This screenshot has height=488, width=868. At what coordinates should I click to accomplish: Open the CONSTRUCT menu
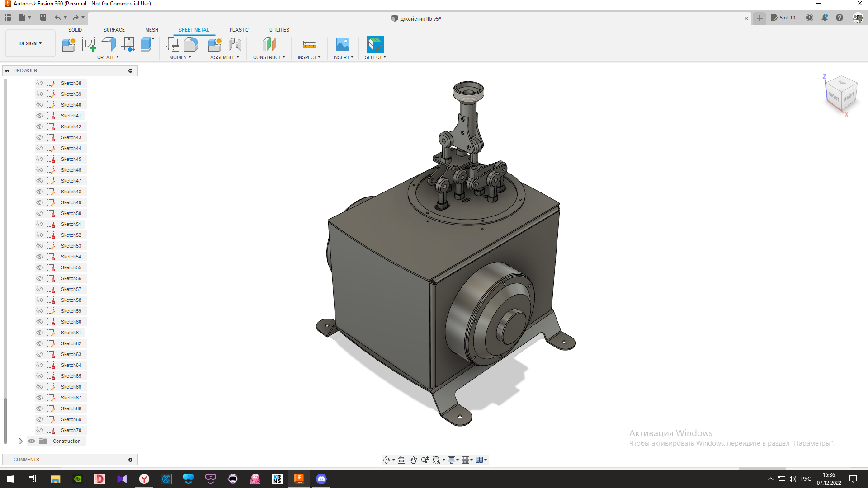click(269, 57)
